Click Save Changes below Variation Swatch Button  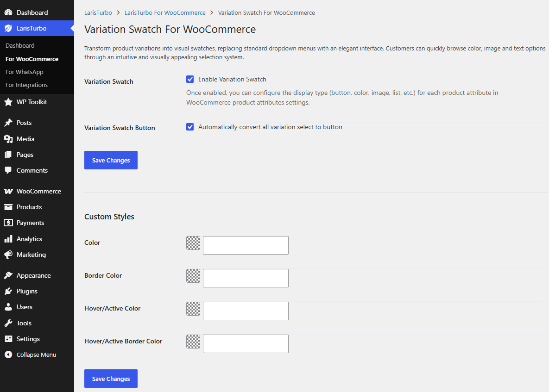pyautogui.click(x=111, y=160)
